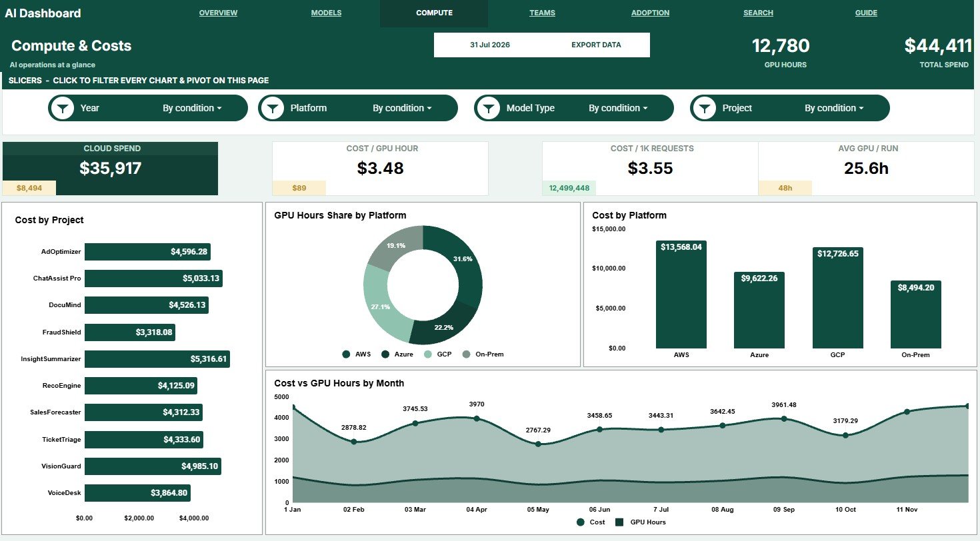
Task: Click the Year slicer filter icon
Action: (x=62, y=108)
